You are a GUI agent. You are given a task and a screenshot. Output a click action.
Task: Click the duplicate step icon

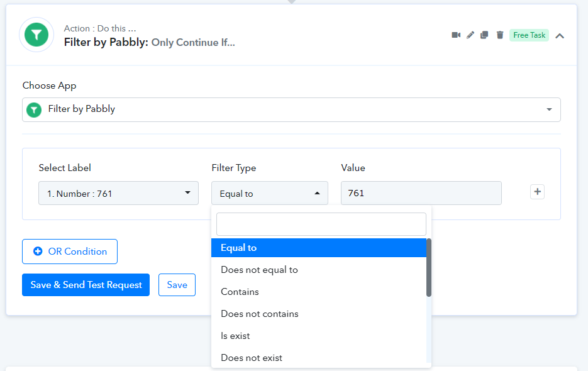point(484,35)
